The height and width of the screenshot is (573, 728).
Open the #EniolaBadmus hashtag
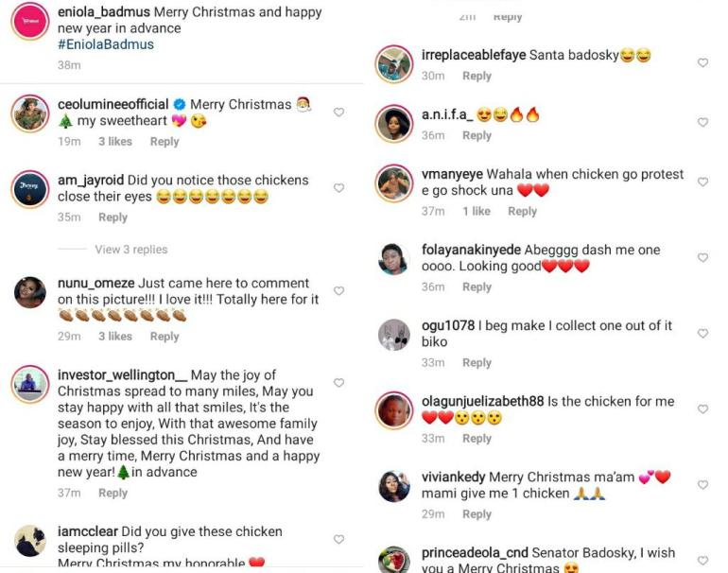[x=106, y=44]
